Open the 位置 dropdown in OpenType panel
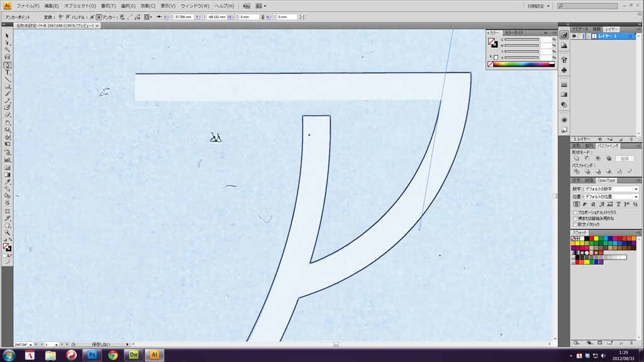 click(x=611, y=197)
